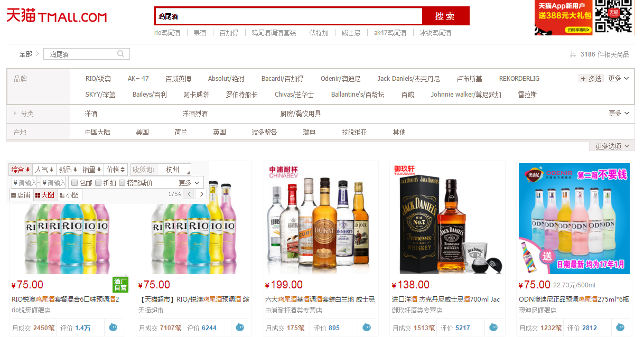
Task: Open the Jack Daniel's whiskey product image
Action: 447,218
